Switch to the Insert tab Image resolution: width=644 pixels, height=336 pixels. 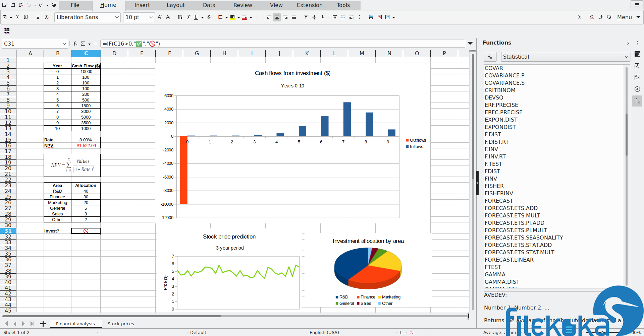point(142,5)
